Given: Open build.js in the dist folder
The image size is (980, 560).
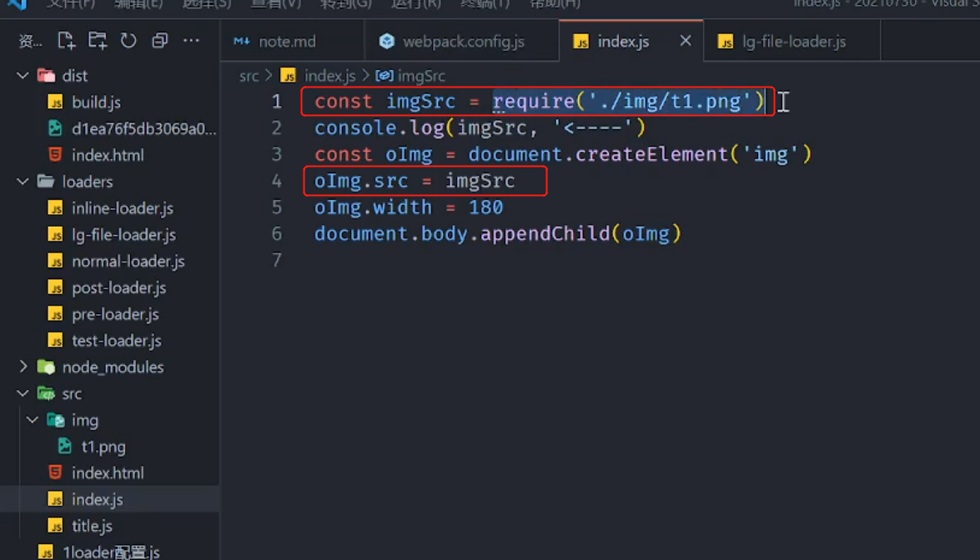Looking at the screenshot, I should 96,102.
